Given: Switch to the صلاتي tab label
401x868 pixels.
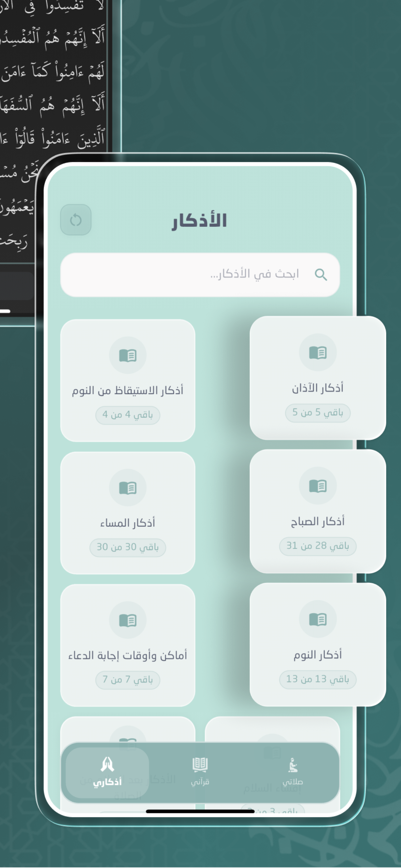Looking at the screenshot, I should (293, 782).
